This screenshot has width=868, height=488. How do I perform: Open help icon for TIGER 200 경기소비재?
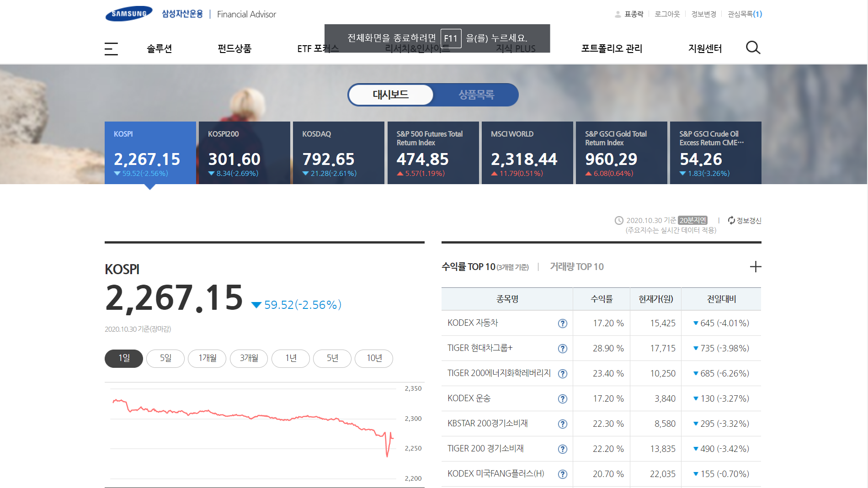tap(563, 449)
